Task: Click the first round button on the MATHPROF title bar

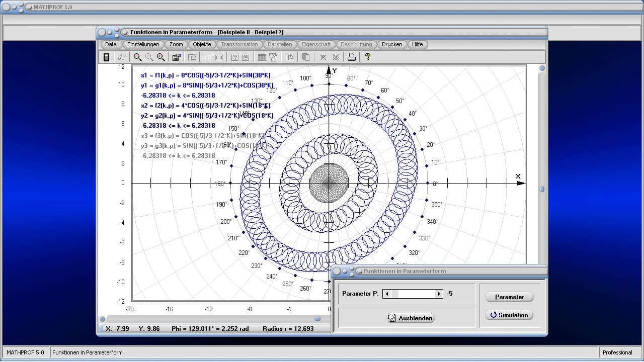Action: [6, 7]
